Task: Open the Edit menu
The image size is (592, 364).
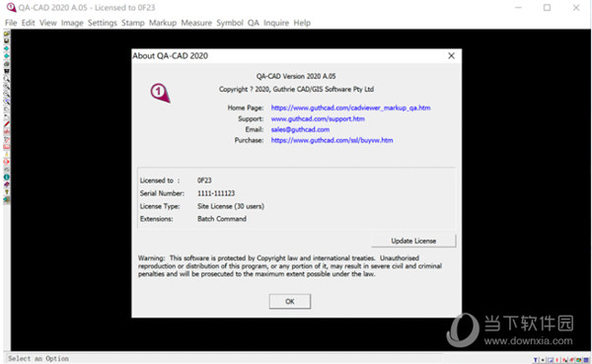Action: click(28, 23)
